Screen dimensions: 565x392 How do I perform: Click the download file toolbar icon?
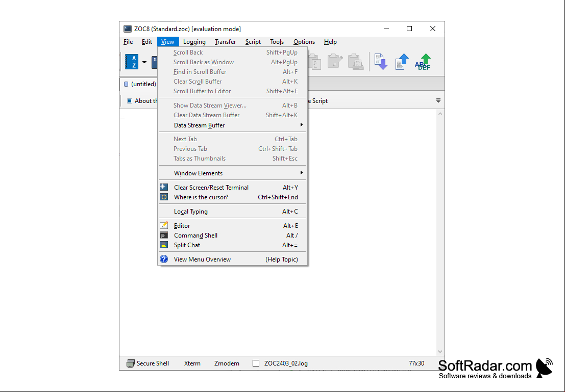381,62
